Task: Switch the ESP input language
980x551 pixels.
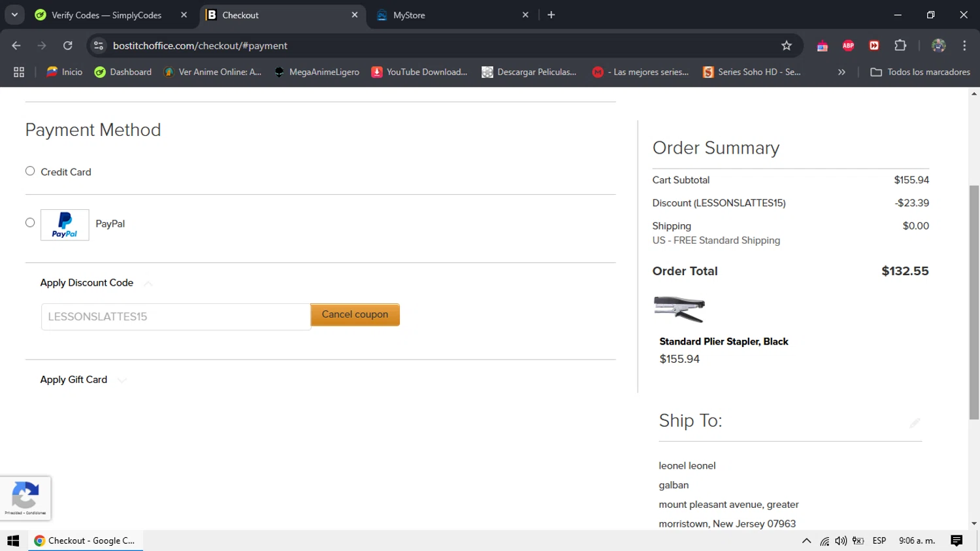Action: [x=879, y=541]
